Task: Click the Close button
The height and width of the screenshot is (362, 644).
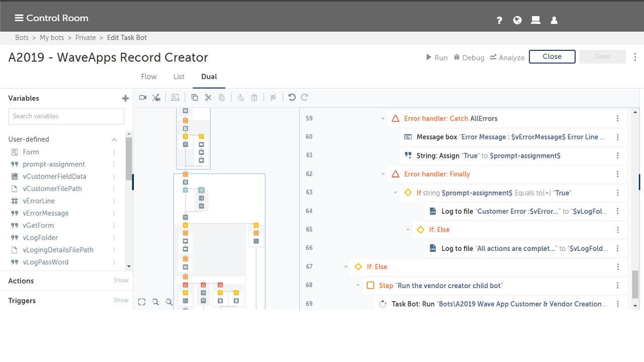Action: (552, 57)
